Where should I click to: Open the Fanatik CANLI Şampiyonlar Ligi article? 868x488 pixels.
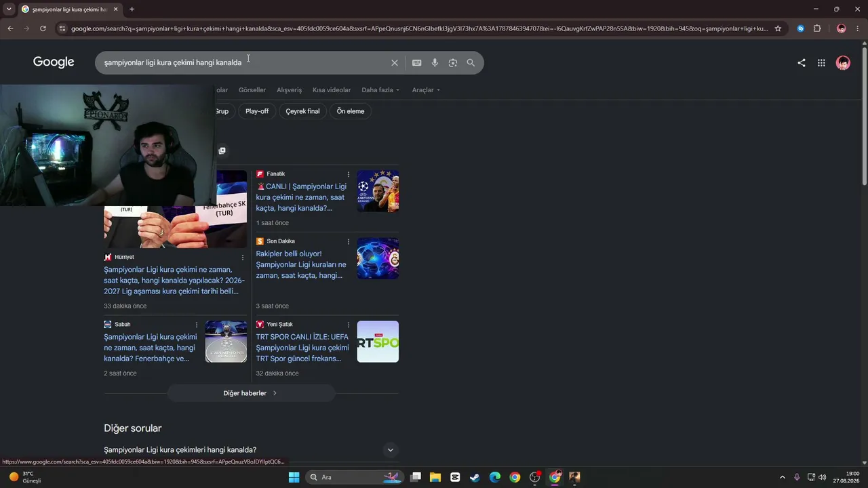[x=301, y=197]
